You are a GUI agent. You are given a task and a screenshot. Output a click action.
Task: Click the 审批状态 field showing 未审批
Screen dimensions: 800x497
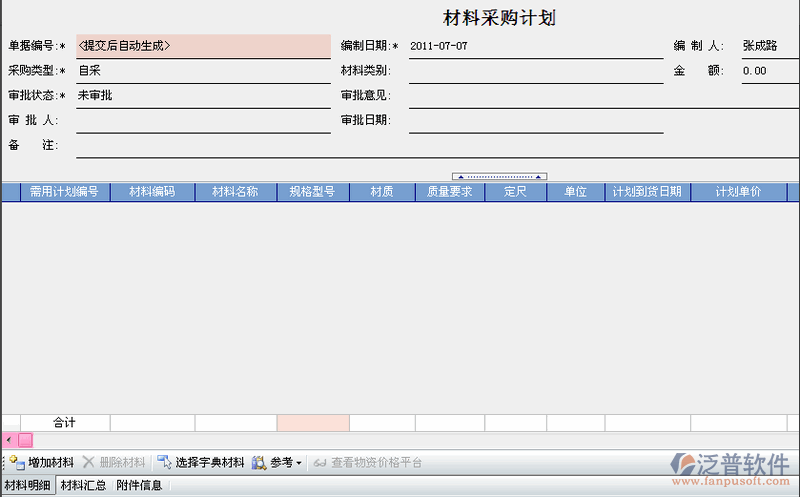pos(204,95)
